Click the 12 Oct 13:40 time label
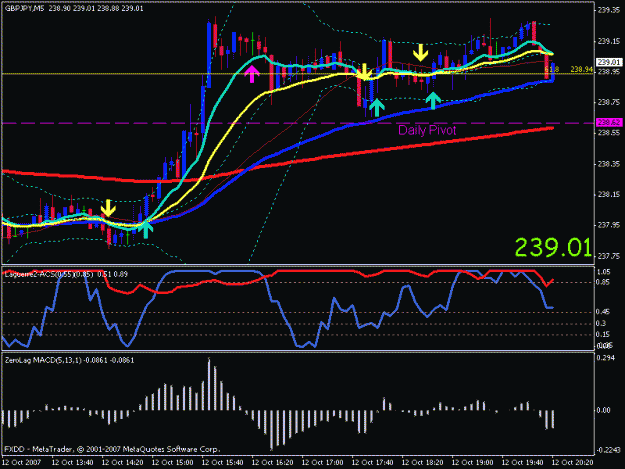The width and height of the screenshot is (625, 469). click(73, 462)
